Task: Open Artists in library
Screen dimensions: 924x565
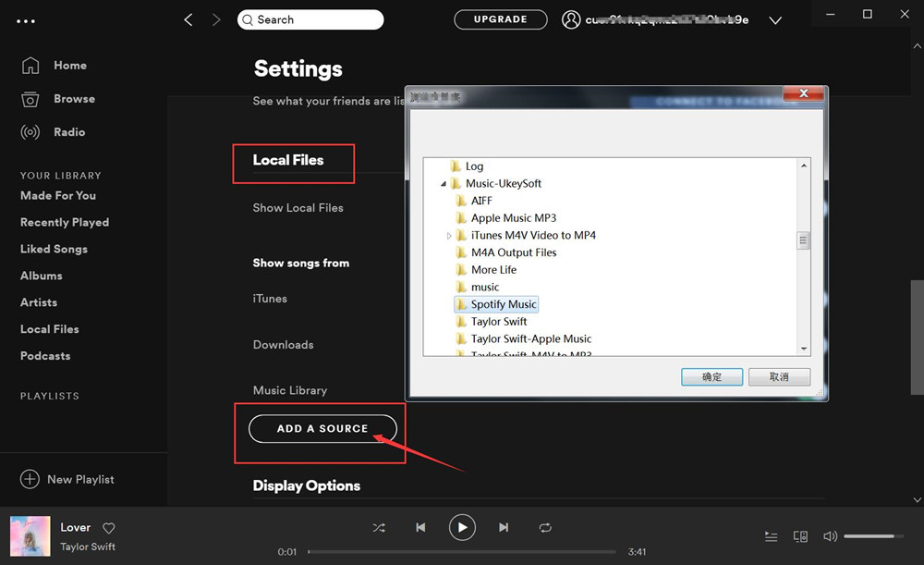Action: click(x=39, y=302)
